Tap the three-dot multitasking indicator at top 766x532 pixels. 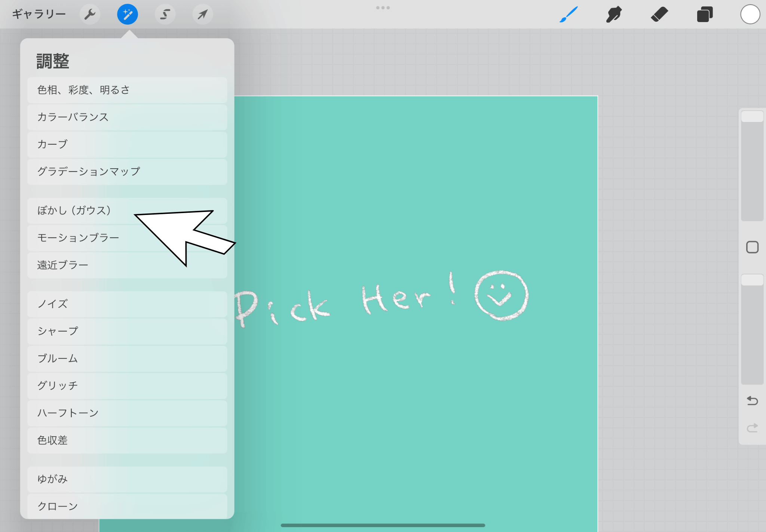[x=383, y=7]
